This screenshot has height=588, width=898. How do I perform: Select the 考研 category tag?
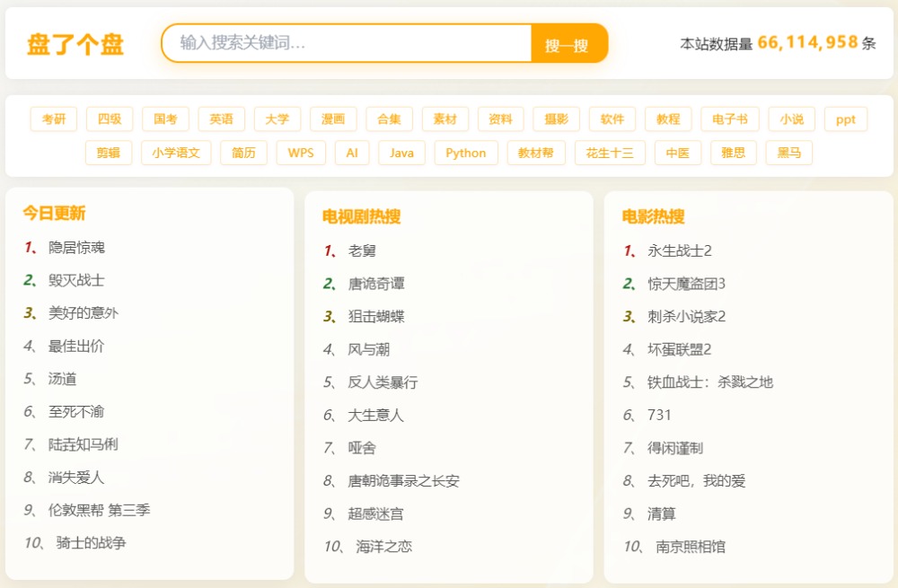point(54,119)
